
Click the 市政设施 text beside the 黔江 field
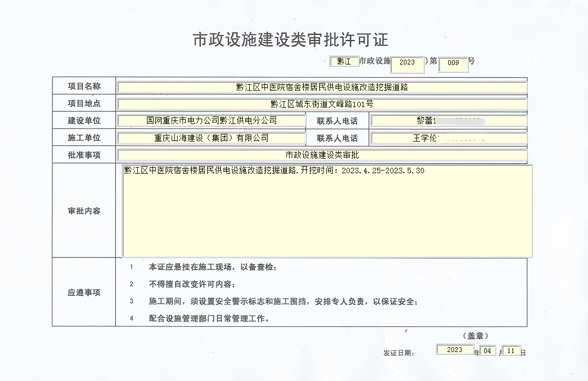click(x=375, y=61)
